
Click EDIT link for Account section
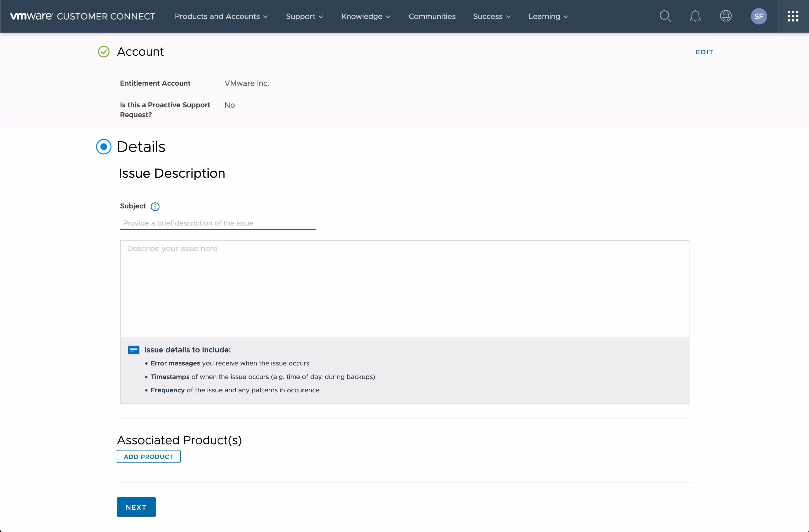pyautogui.click(x=704, y=52)
